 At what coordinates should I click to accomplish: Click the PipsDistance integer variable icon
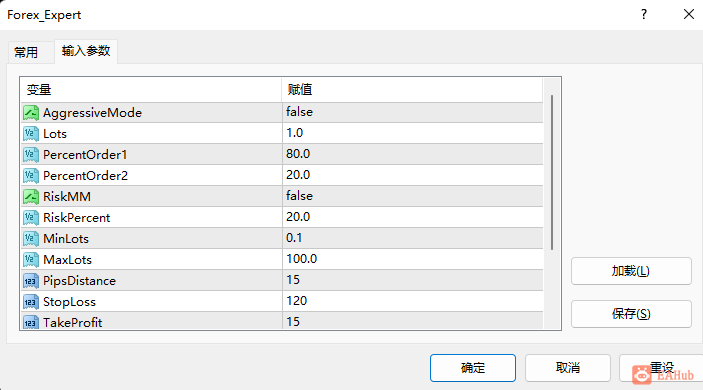coord(31,281)
